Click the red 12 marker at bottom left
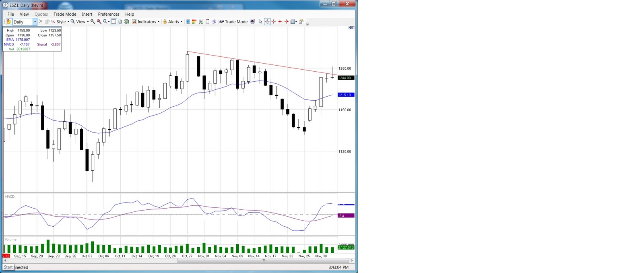The image size is (644, 273). point(6,256)
